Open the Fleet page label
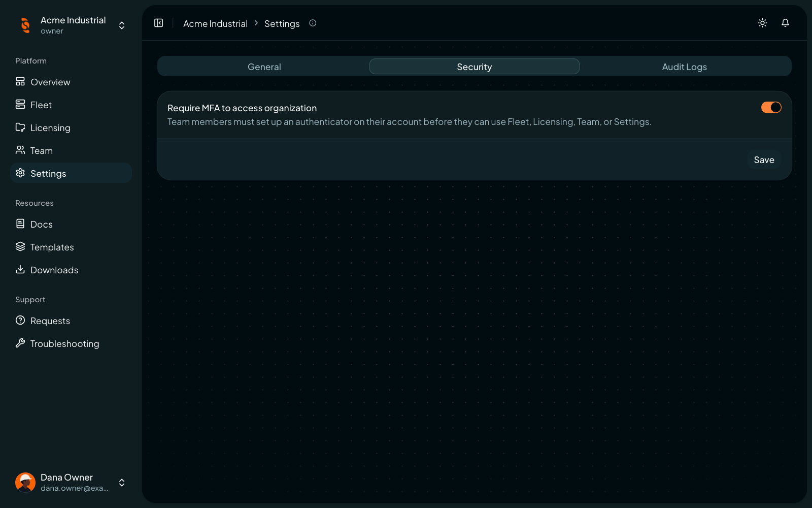The image size is (812, 508). click(41, 105)
